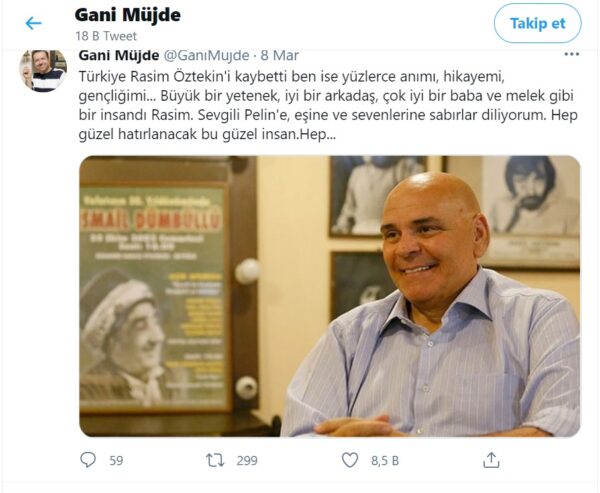Open the framed portrait at photo's top right

pyautogui.click(x=531, y=212)
